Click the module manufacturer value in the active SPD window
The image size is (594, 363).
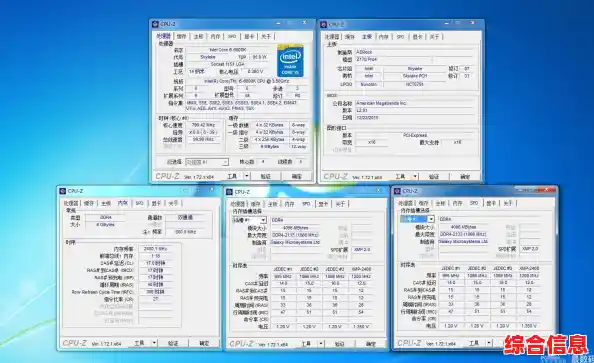coord(463,241)
